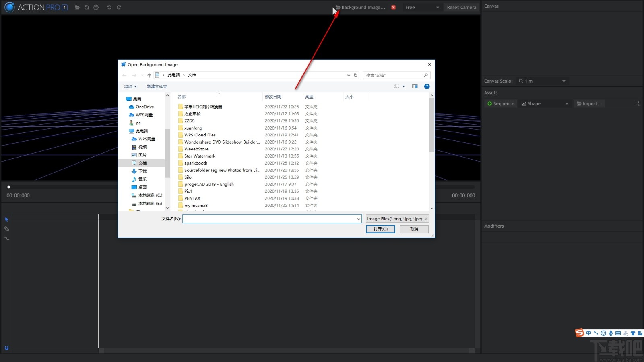This screenshot has height=362, width=644.
Task: Select the arrow selection tool in the timeline
Action: coord(6,219)
